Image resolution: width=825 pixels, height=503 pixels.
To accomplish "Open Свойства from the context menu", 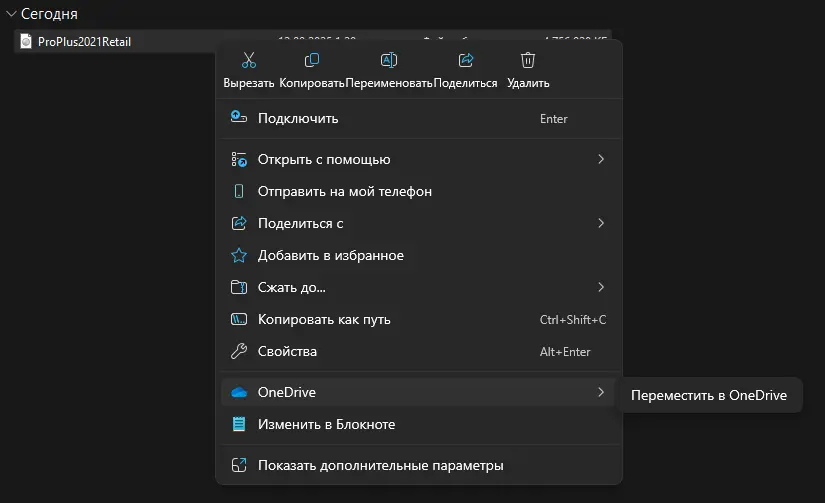I will coord(287,352).
